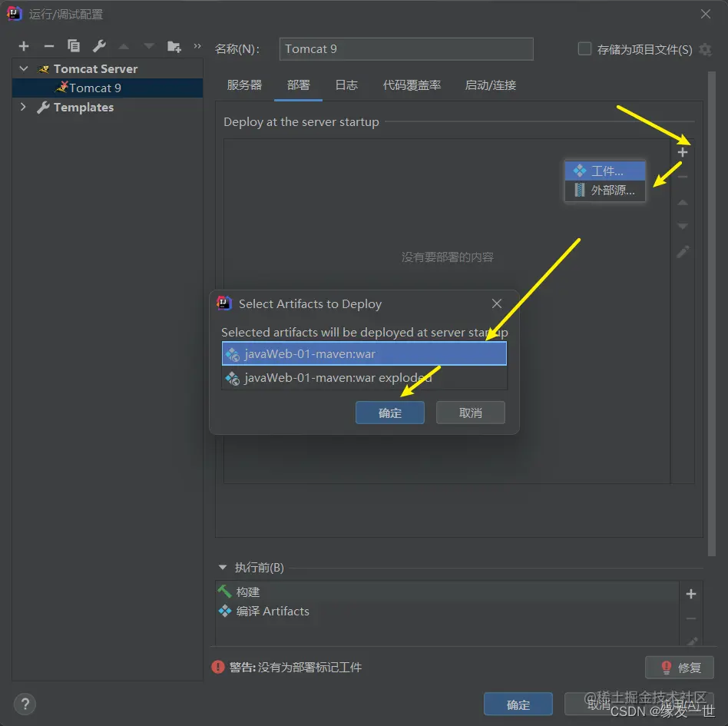This screenshot has width=728, height=726.
Task: Add a deployment item with the plus icon
Action: tap(683, 152)
